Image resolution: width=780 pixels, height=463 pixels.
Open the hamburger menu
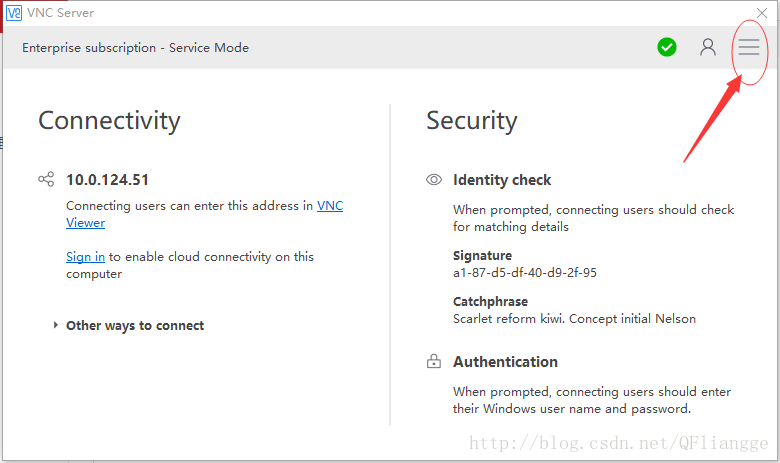(749, 47)
